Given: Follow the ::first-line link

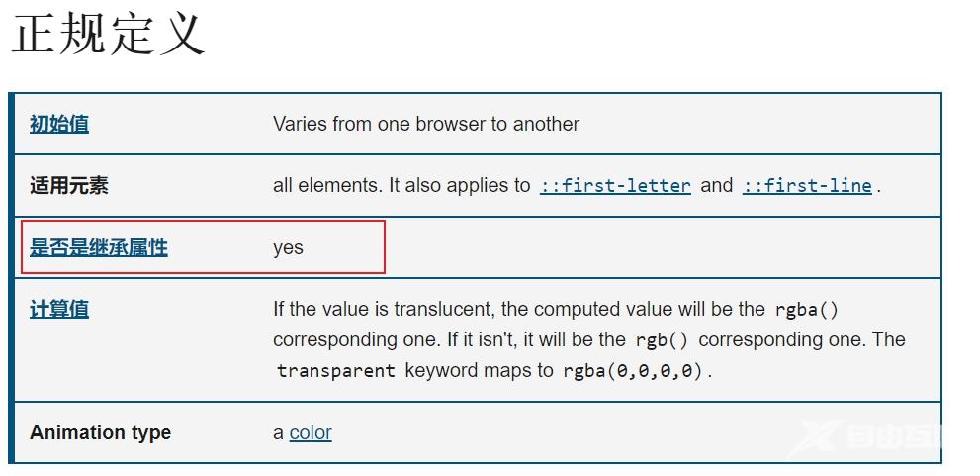Looking at the screenshot, I should click(x=807, y=186).
